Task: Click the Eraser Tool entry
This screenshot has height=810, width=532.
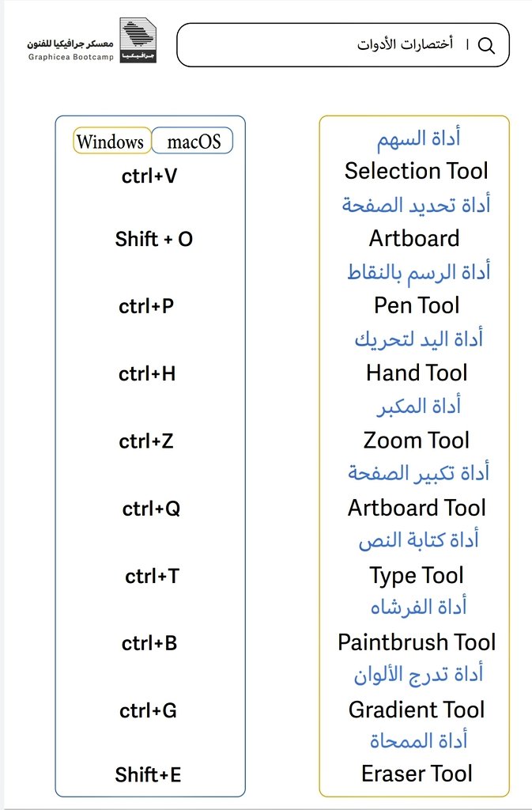Action: [417, 774]
